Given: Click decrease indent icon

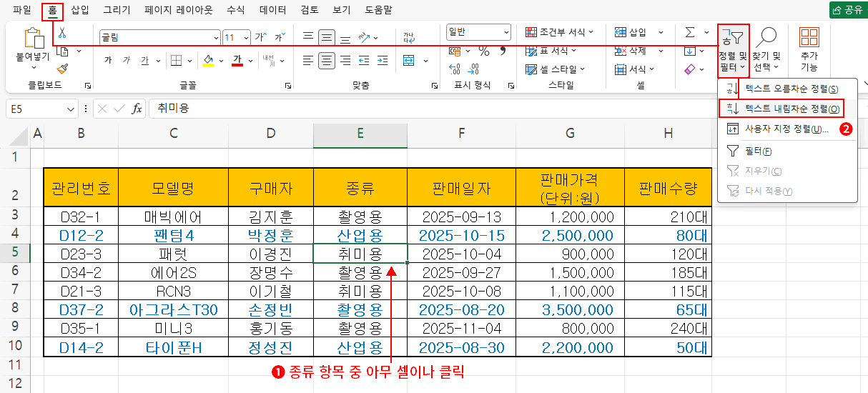Looking at the screenshot, I should point(364,60).
